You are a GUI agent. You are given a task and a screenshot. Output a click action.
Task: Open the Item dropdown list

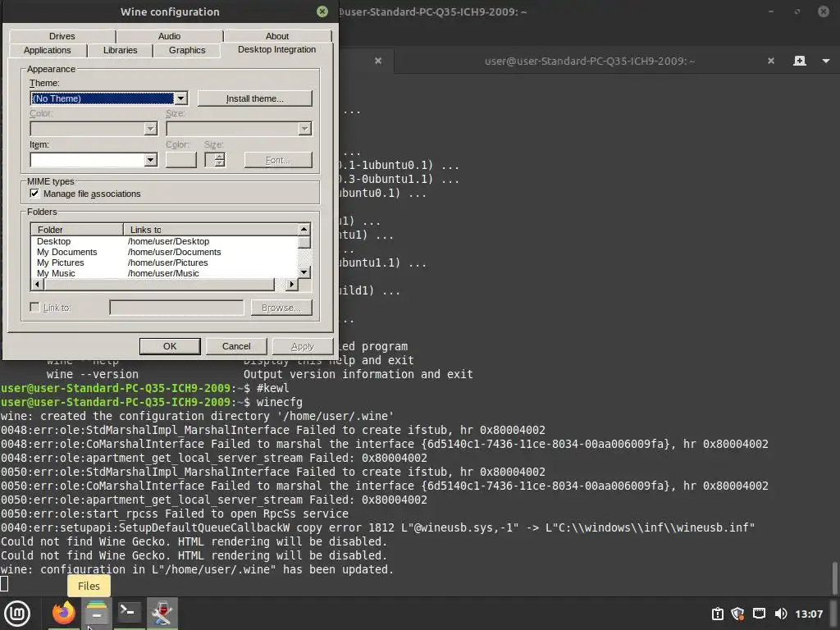tap(151, 160)
